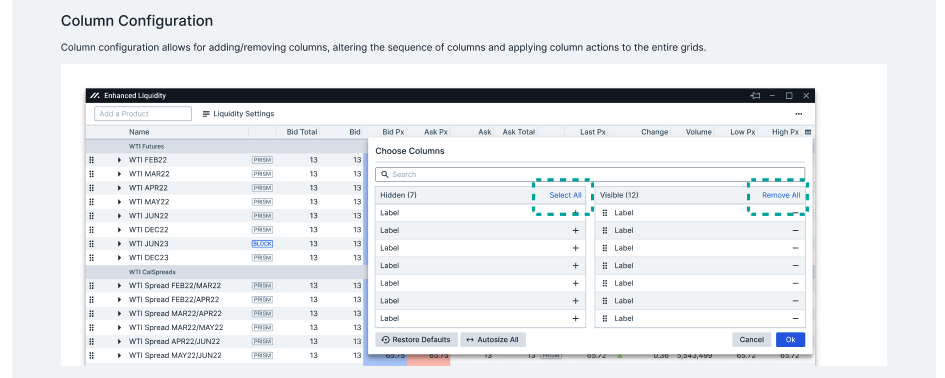Screen dimensions: 945x378
Task: Grab the drag handle of WTI DEC22 row
Action: [92, 230]
